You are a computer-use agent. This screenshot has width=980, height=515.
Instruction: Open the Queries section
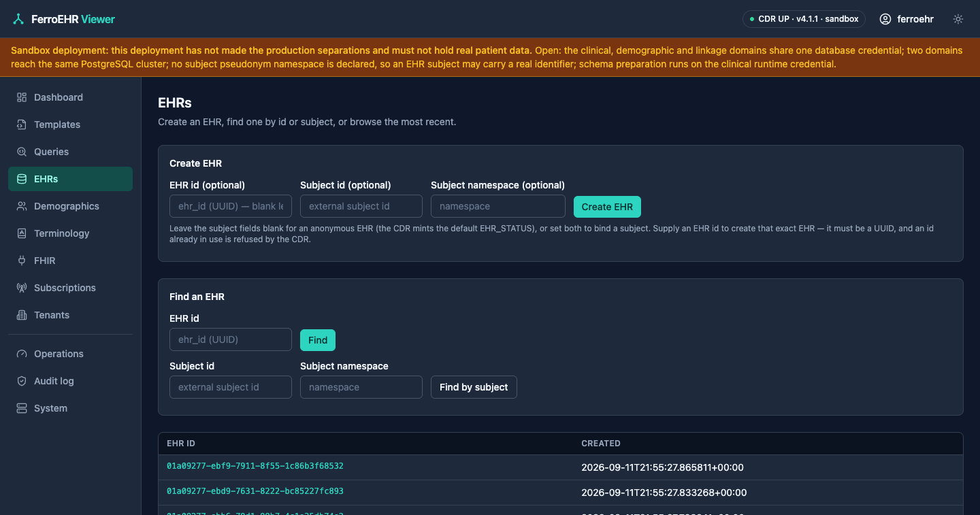(70, 152)
